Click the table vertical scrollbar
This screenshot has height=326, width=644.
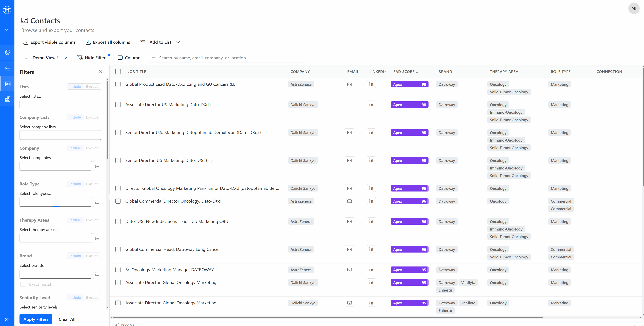[643, 127]
